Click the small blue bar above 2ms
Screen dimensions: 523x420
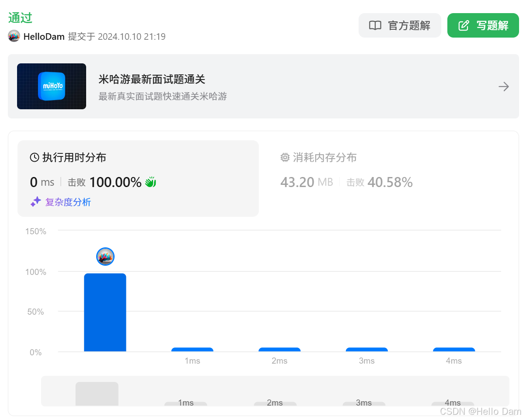(x=279, y=349)
